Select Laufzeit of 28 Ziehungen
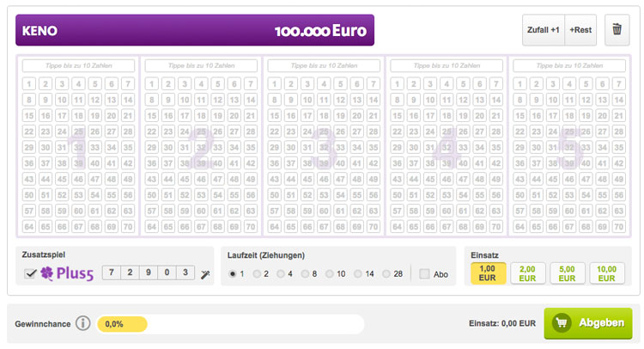Image resolution: width=644 pixels, height=349 pixels. 386,273
